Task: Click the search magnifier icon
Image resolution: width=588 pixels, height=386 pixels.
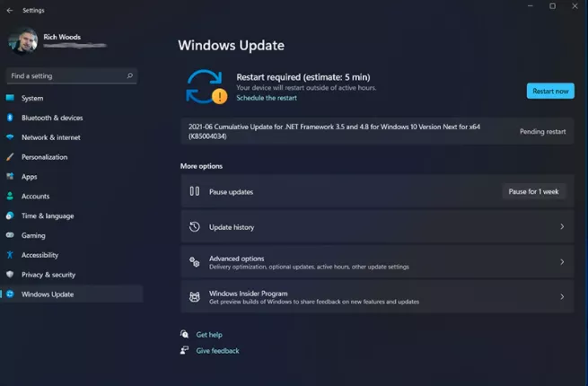Action: (130, 75)
